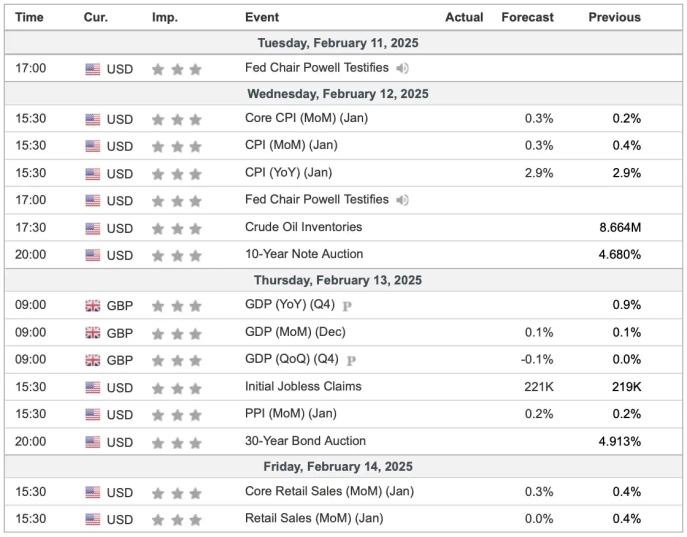687x537 pixels.
Task: Click importance stars in Initial Jobless Claims row
Action: tap(176, 388)
